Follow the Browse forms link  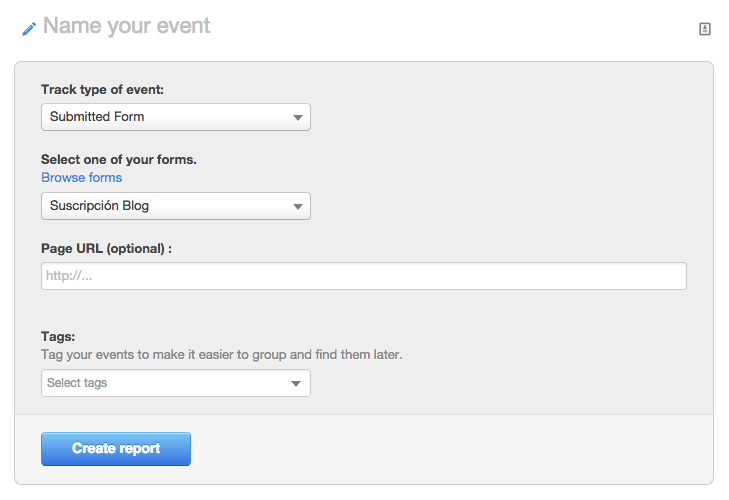(81, 178)
